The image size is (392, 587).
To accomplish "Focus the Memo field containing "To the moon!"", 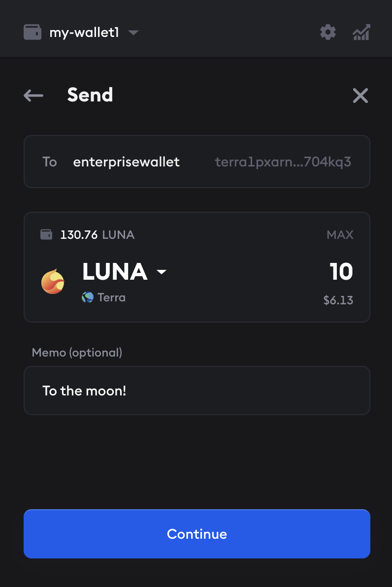I will point(197,391).
